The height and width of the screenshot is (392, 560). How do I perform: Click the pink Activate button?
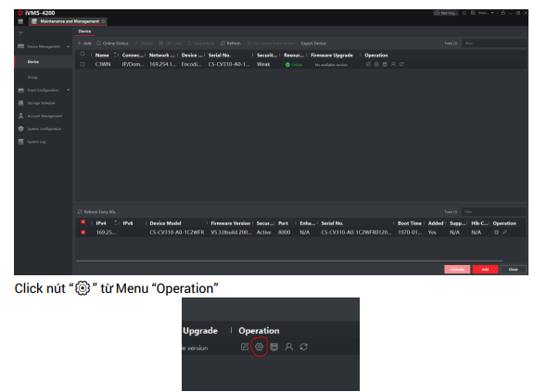pos(457,269)
